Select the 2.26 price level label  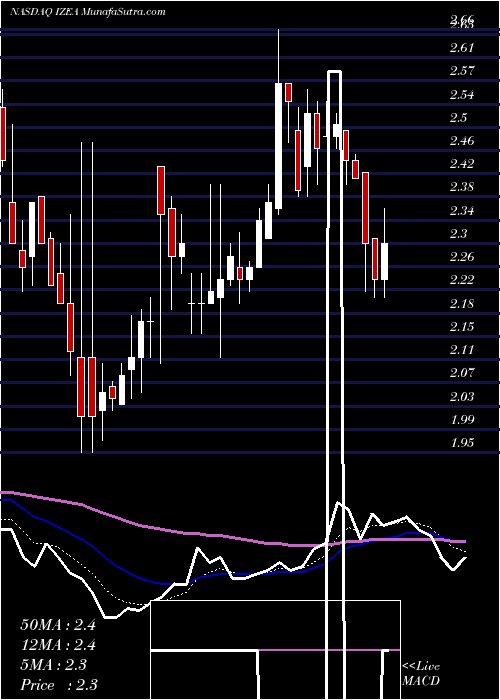click(462, 257)
